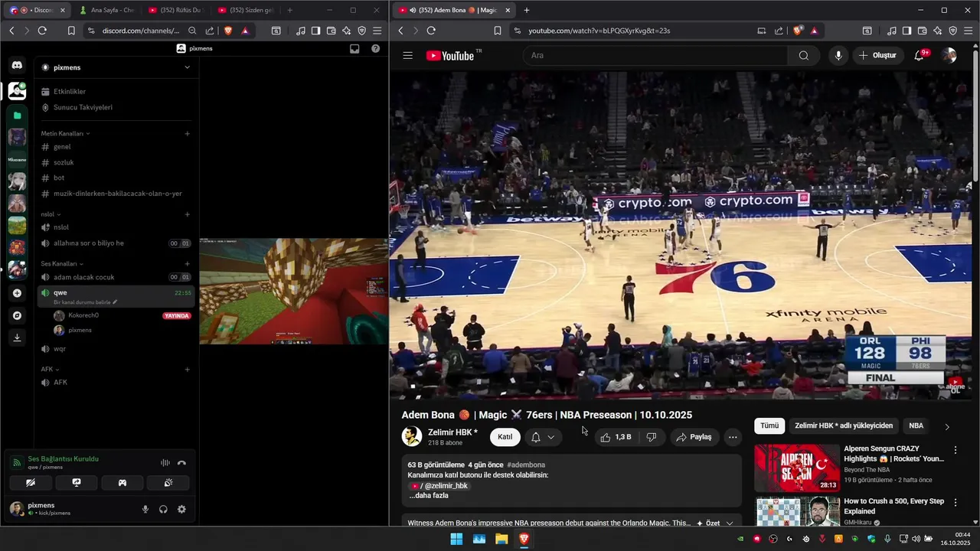Reload the Discord browser page
Screen dimensions: 980x551
pos(42,31)
